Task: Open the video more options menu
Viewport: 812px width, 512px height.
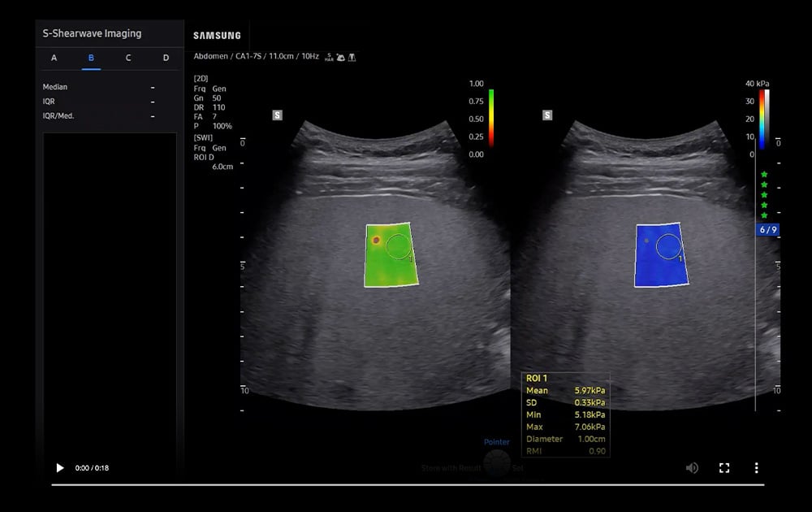Action: 757,468
